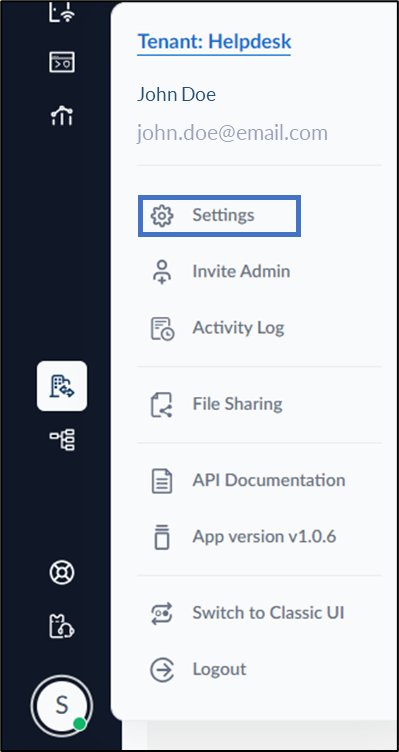Click the File Sharing share-document icon

pos(162,404)
